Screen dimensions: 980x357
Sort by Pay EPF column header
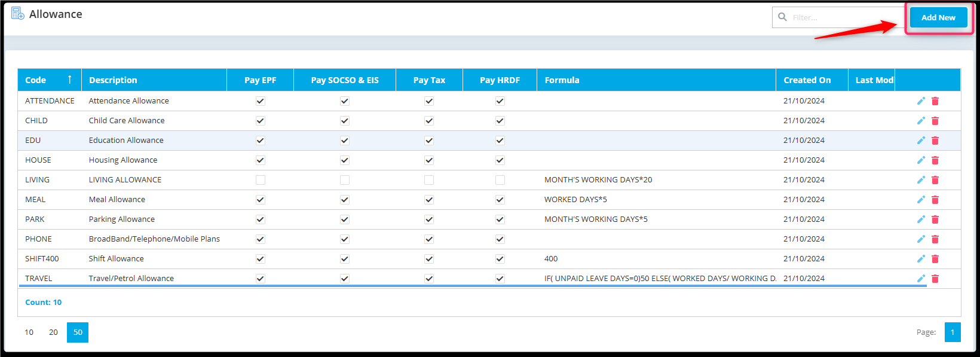[261, 80]
